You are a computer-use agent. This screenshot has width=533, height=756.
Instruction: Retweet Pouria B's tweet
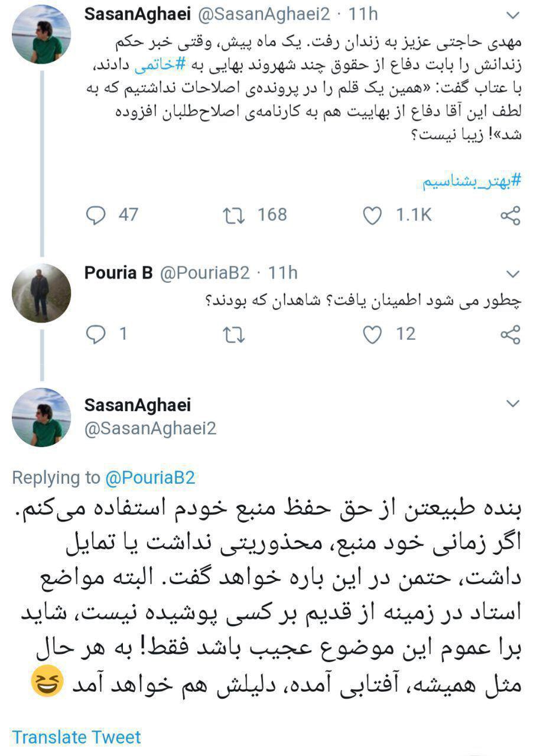234,335
